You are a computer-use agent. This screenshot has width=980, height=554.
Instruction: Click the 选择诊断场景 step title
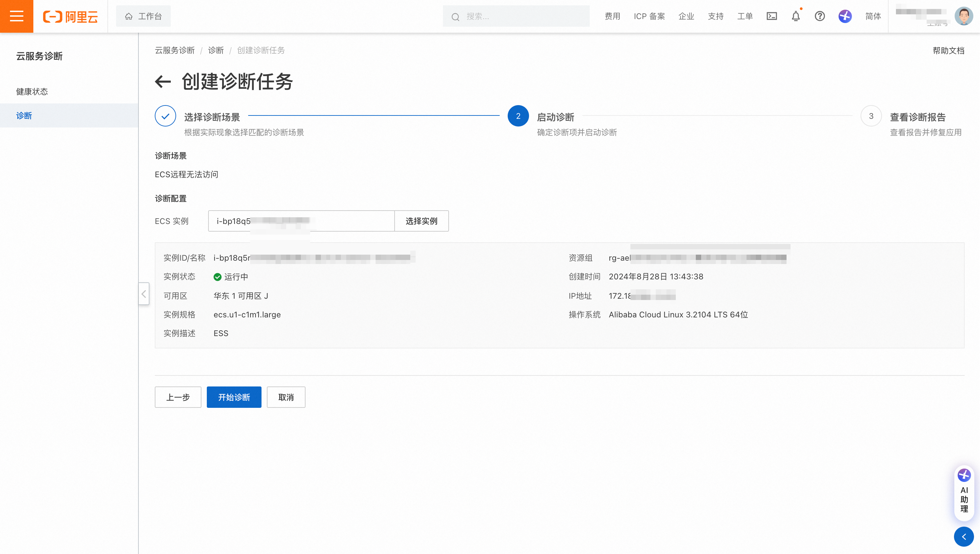pos(212,117)
